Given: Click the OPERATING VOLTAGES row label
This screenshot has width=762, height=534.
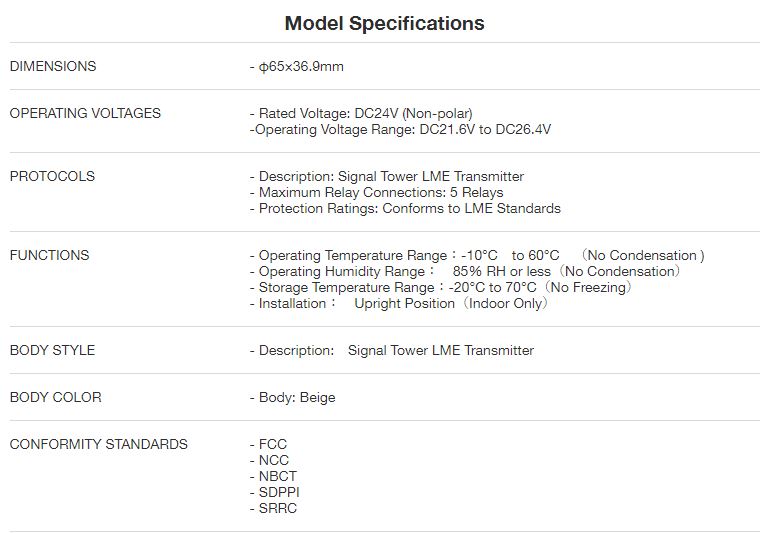Looking at the screenshot, I should 85,113.
